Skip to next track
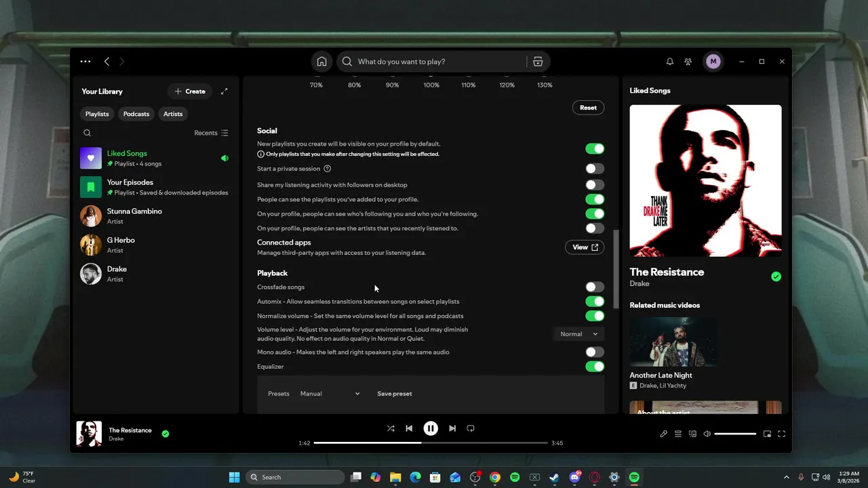 (x=452, y=428)
